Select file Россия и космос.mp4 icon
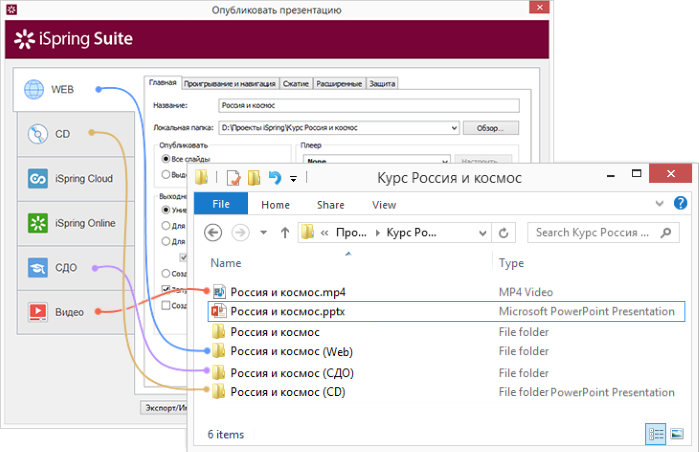This screenshot has height=452, width=699. click(x=219, y=292)
